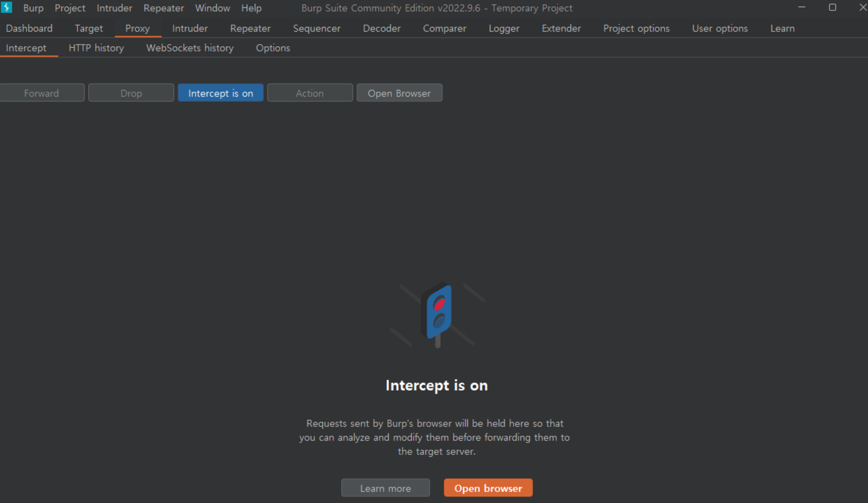Click the Drop button

[131, 93]
